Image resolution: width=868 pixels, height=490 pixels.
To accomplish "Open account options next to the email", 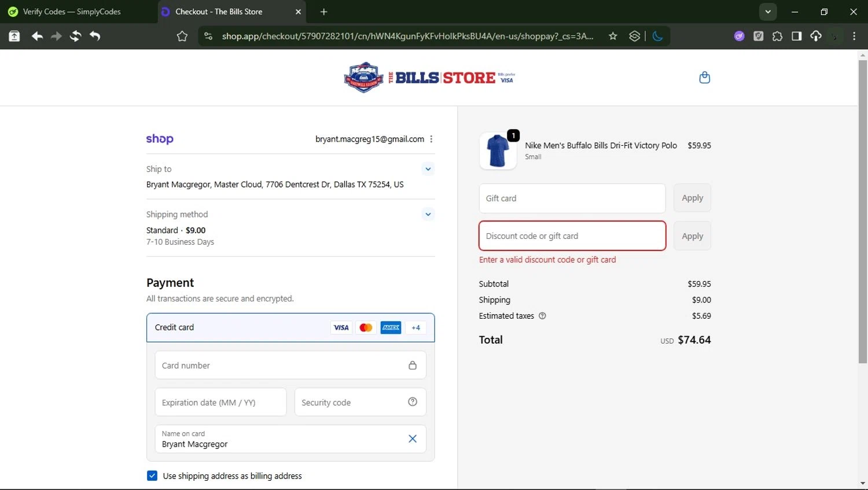I will tap(431, 139).
